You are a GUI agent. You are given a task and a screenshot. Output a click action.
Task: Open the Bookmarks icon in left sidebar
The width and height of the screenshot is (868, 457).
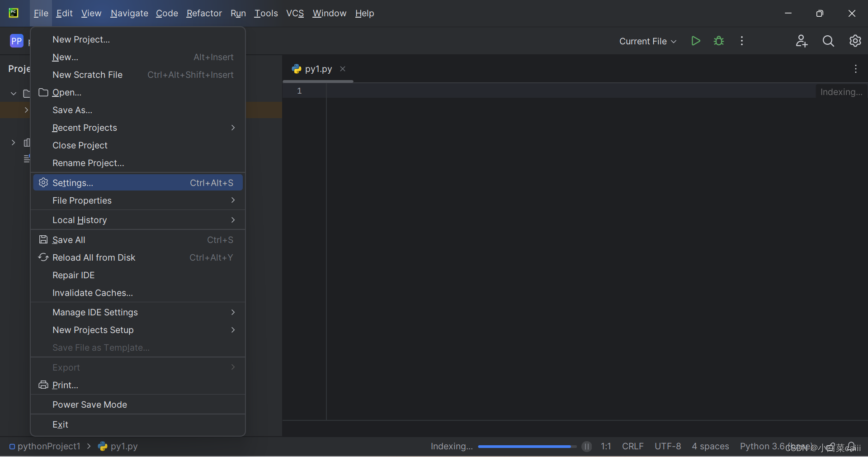(27, 143)
